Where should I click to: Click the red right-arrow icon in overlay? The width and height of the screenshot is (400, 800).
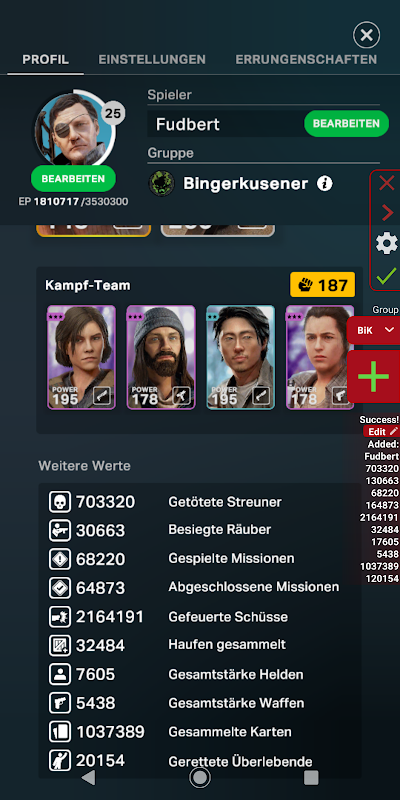point(387,212)
